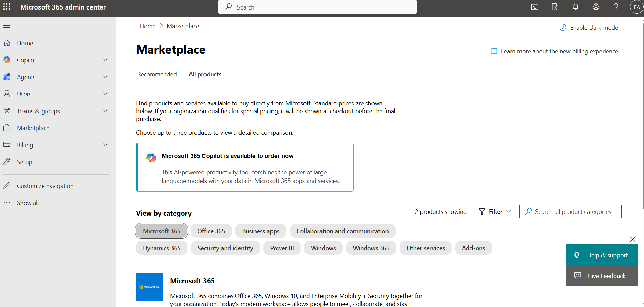Screen dimensions: 644x307
Task: Click the Customize navigation pencil icon
Action: (7, 186)
